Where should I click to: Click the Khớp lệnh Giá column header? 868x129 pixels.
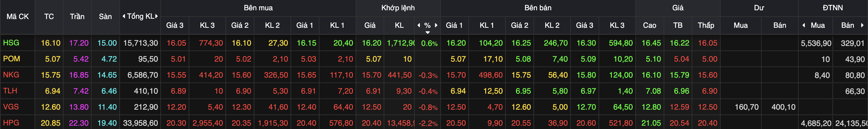tap(370, 25)
